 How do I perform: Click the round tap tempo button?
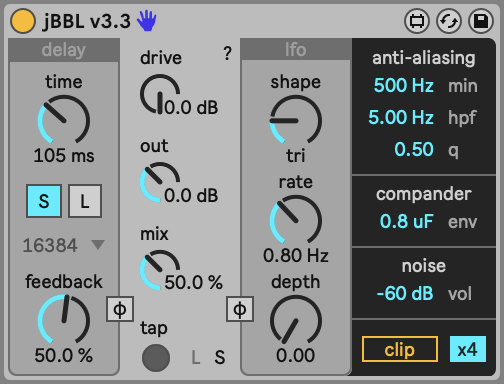156,358
